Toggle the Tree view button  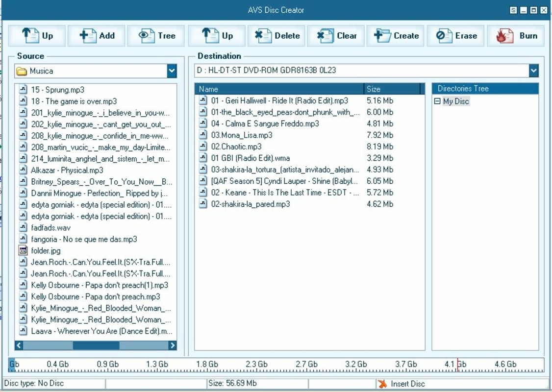(156, 36)
